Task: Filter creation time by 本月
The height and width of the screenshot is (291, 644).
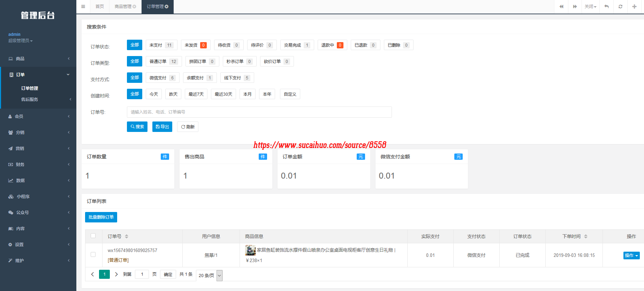Action: (x=248, y=94)
